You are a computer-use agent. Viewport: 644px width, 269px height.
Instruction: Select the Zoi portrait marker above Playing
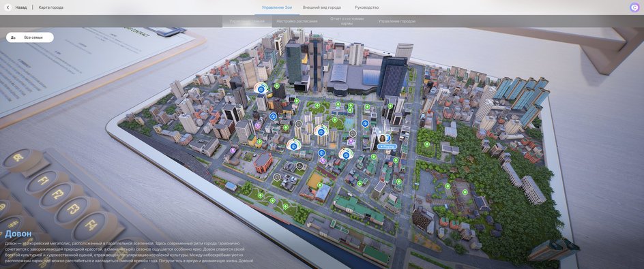pyautogui.click(x=382, y=138)
